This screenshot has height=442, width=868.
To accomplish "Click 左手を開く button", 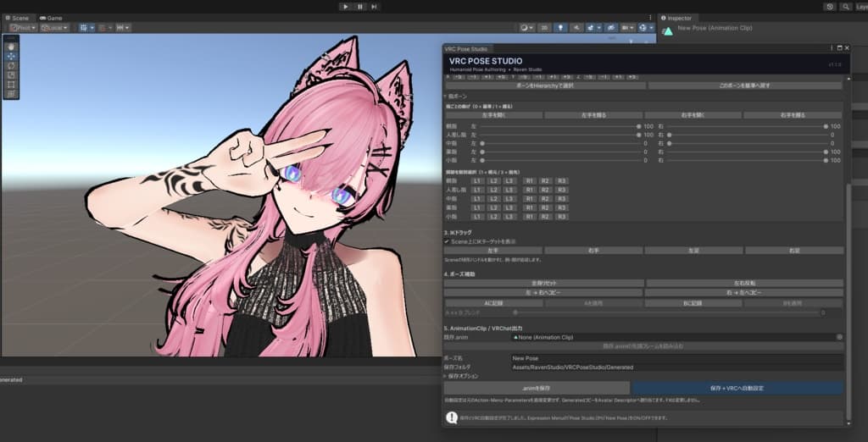I will tap(494, 115).
